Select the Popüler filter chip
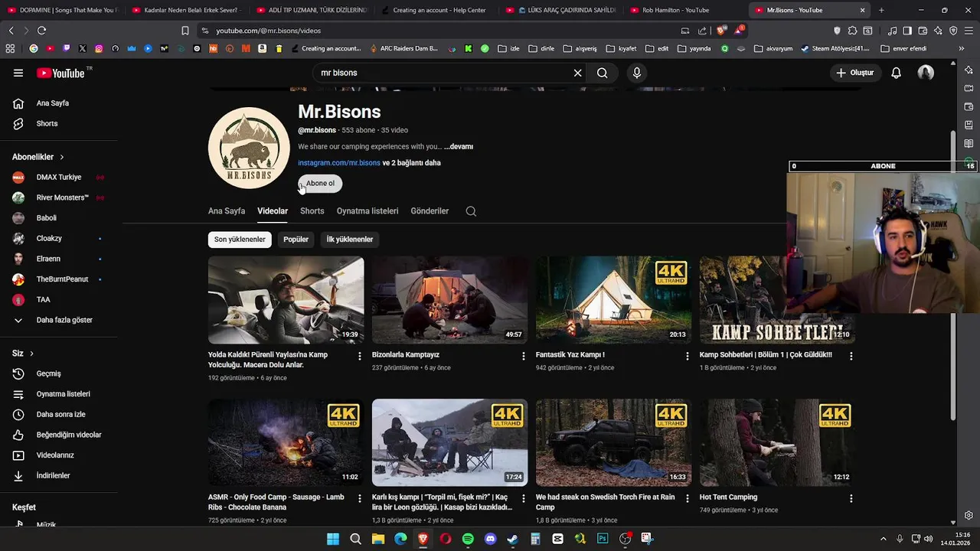Screen dimensions: 980x551 pyautogui.click(x=296, y=240)
